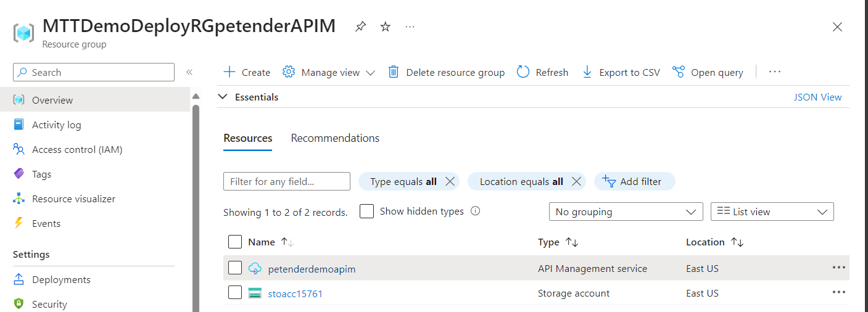Export resources to CSV

coord(621,72)
